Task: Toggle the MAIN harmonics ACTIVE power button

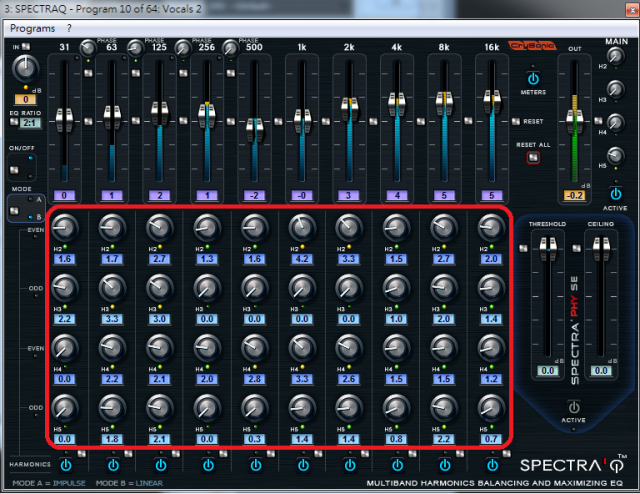Action: tap(616, 194)
